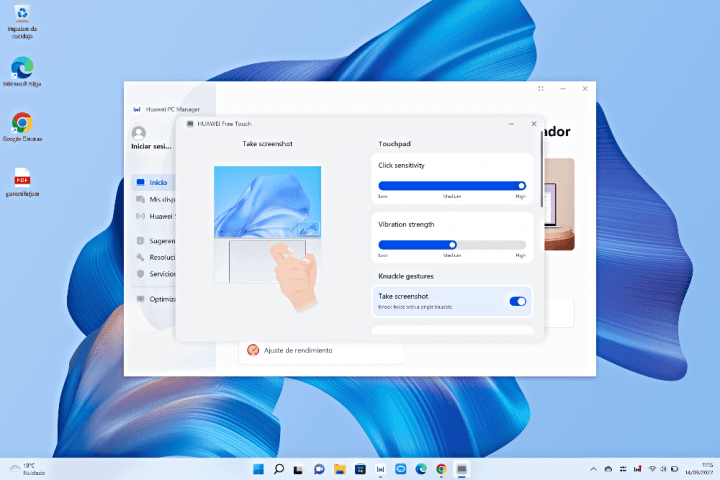Click the product image card in PC Manager
Viewport: 720px width, 480px height.
click(560, 204)
